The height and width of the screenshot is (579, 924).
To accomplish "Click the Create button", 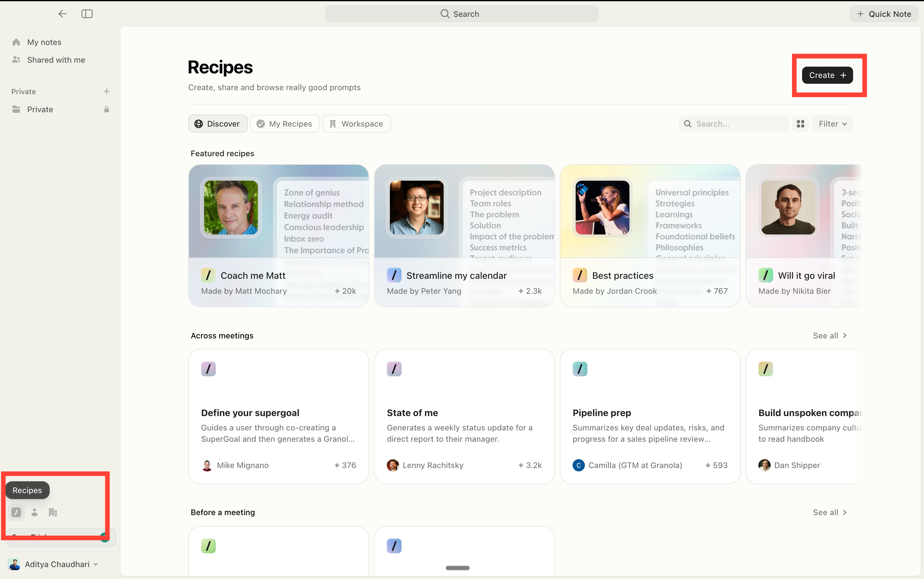I will tap(827, 76).
